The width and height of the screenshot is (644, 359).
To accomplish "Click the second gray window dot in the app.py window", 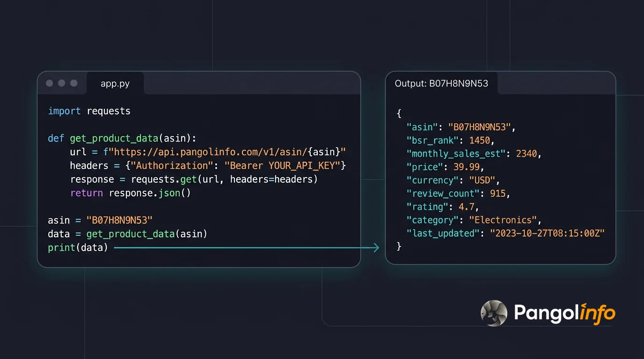I will pyautogui.click(x=62, y=83).
